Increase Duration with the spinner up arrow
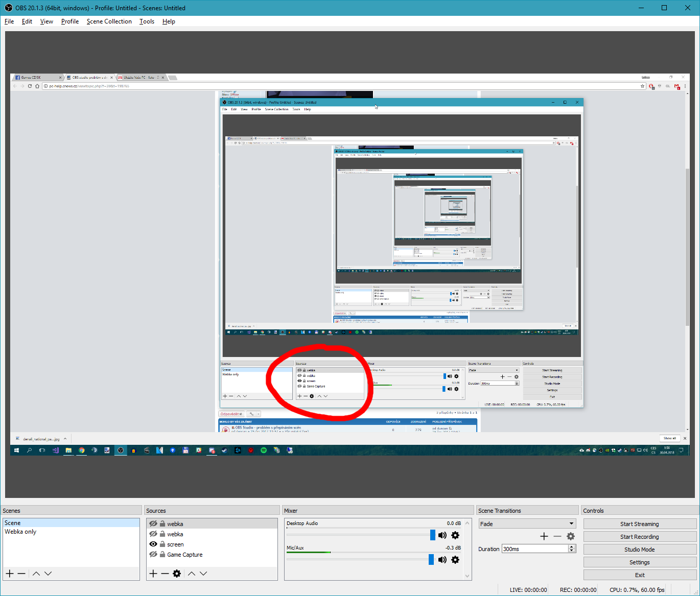 click(x=572, y=547)
